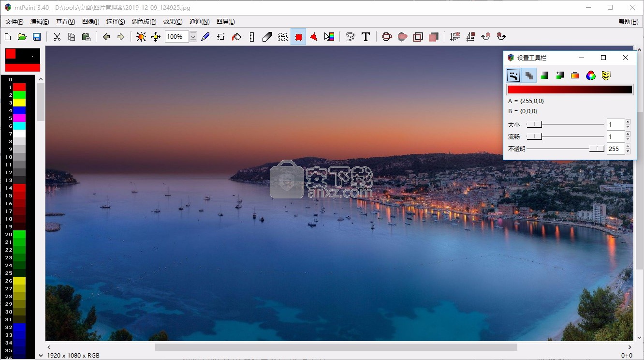Screen dimensions: 644x360
Task: Click the Cut scissors icon
Action: click(57, 37)
